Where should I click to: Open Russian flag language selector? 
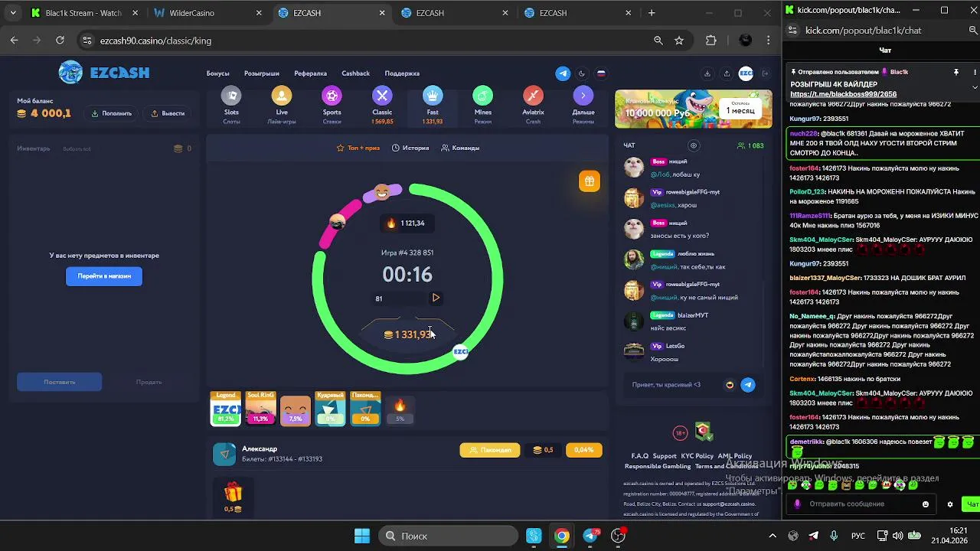click(x=601, y=73)
